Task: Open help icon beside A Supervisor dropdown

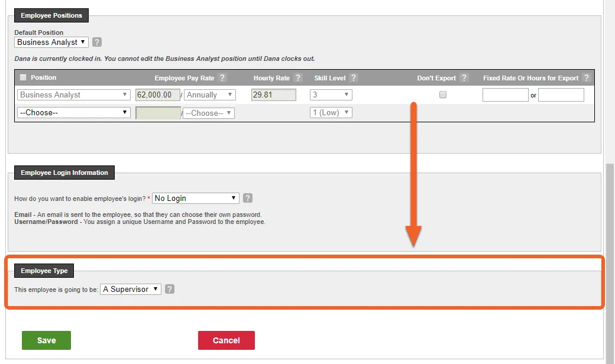Action: tap(170, 289)
